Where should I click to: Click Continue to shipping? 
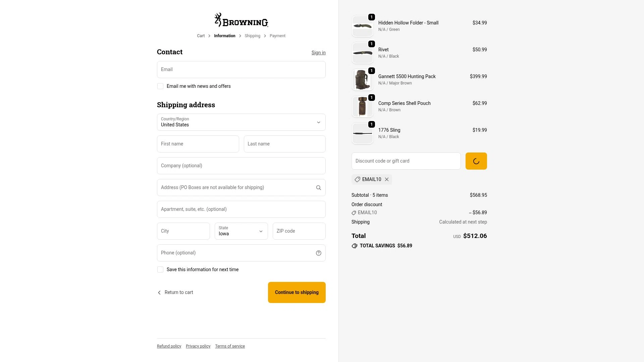[x=297, y=292]
